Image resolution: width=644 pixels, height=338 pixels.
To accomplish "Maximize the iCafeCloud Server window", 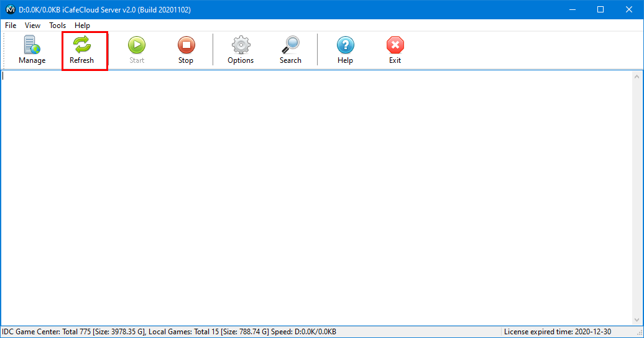I will [600, 9].
